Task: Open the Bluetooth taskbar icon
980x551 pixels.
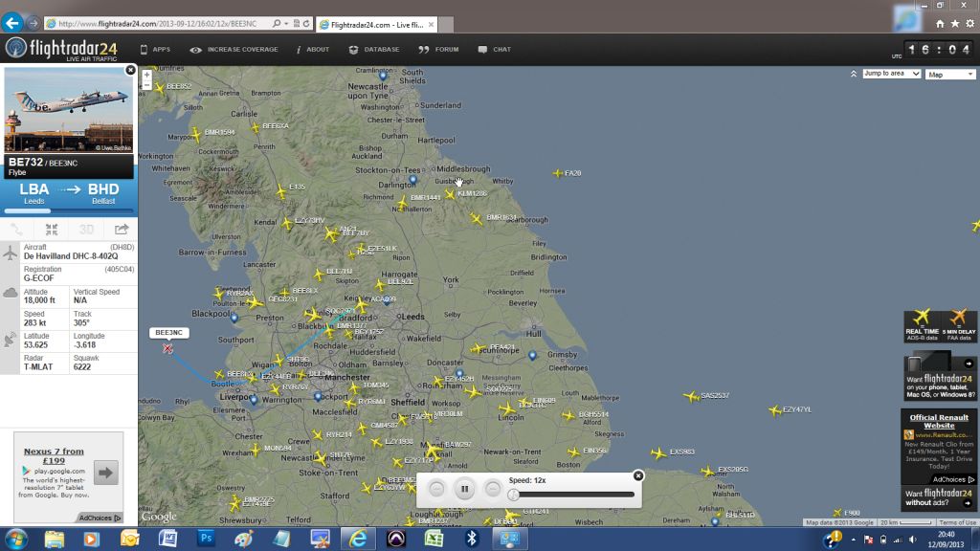Action: click(472, 538)
